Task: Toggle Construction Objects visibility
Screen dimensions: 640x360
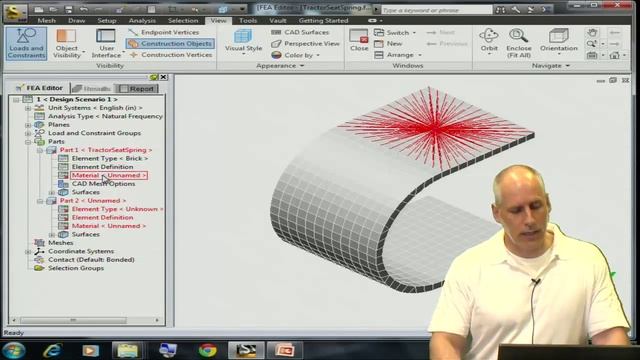Action: click(170, 43)
